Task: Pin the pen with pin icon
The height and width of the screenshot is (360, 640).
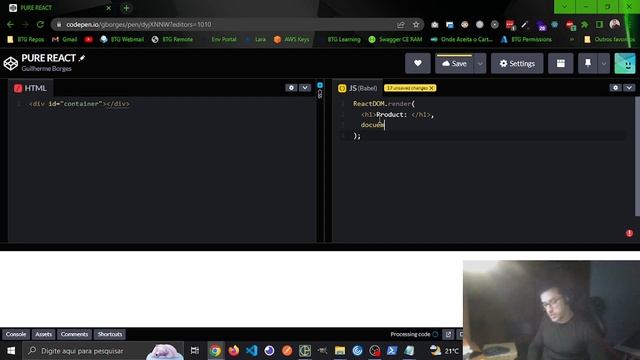Action: pos(588,63)
